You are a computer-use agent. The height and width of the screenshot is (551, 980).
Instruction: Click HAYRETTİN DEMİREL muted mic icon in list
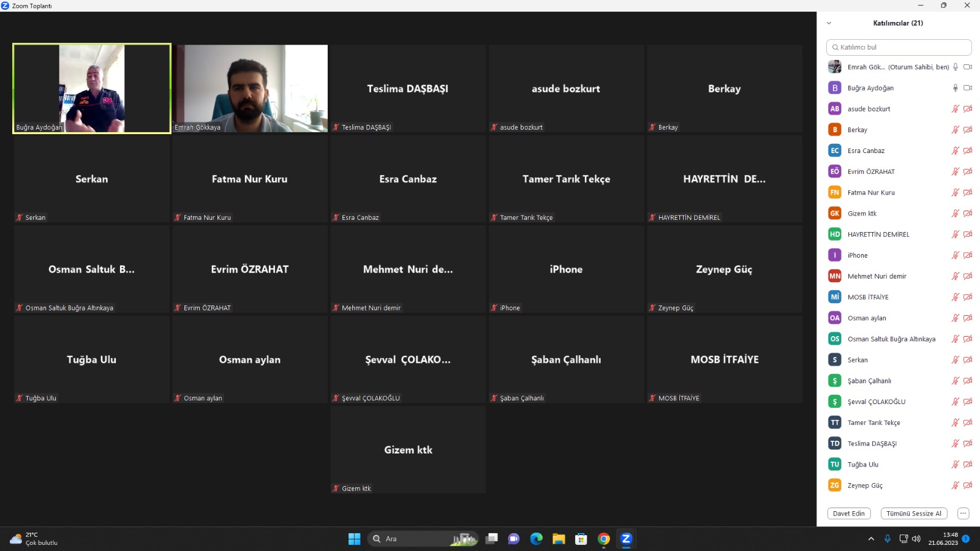coord(955,234)
